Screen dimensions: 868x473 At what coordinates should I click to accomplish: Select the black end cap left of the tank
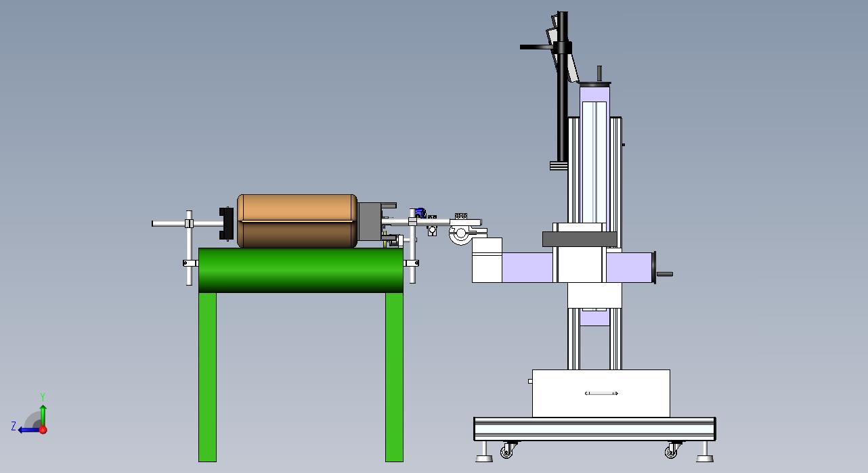pyautogui.click(x=226, y=223)
